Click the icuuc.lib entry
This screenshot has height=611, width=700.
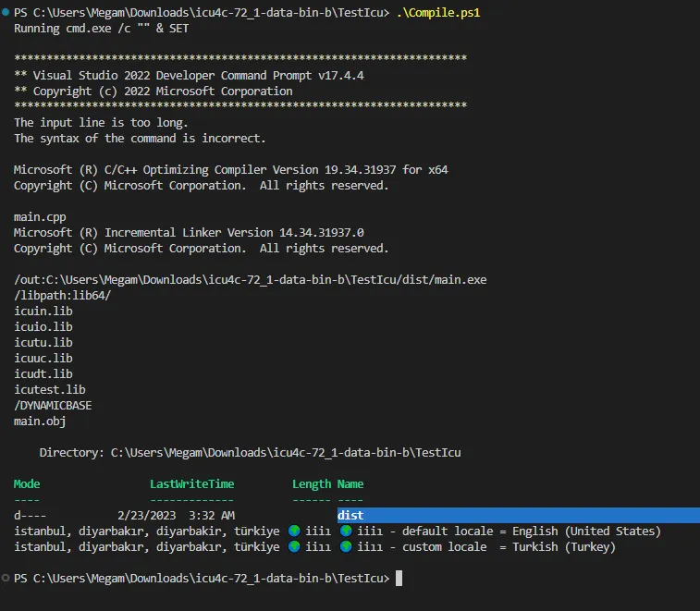tap(43, 358)
